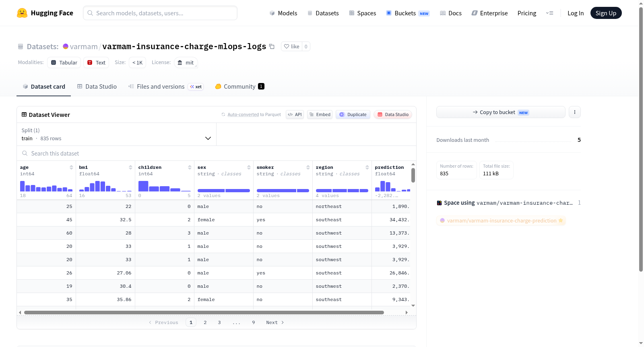Click the age histogram chart

[46, 186]
